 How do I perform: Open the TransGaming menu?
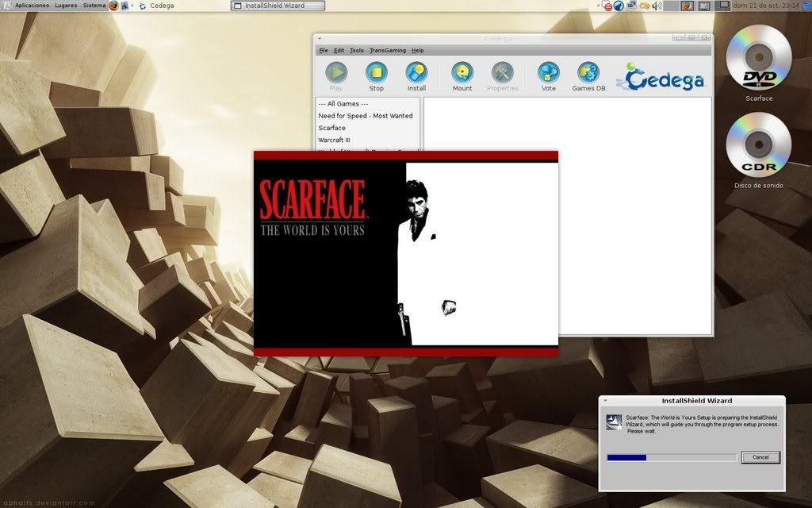pyautogui.click(x=388, y=50)
